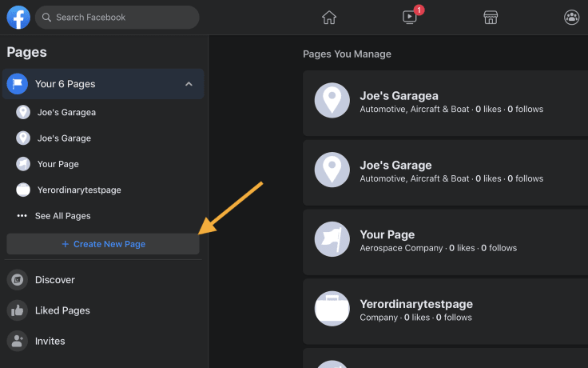The height and width of the screenshot is (368, 588).
Task: Click the Pages sidebar heading
Action: point(26,52)
